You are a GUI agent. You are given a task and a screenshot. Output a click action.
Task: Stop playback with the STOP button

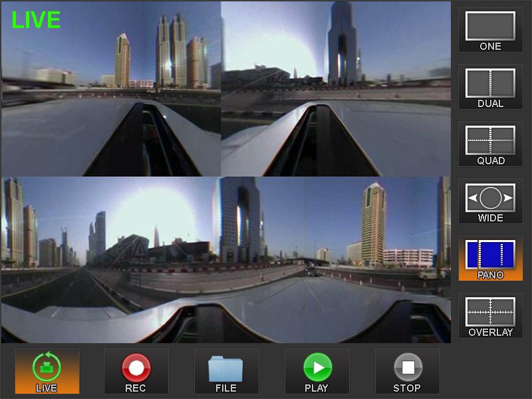408,372
